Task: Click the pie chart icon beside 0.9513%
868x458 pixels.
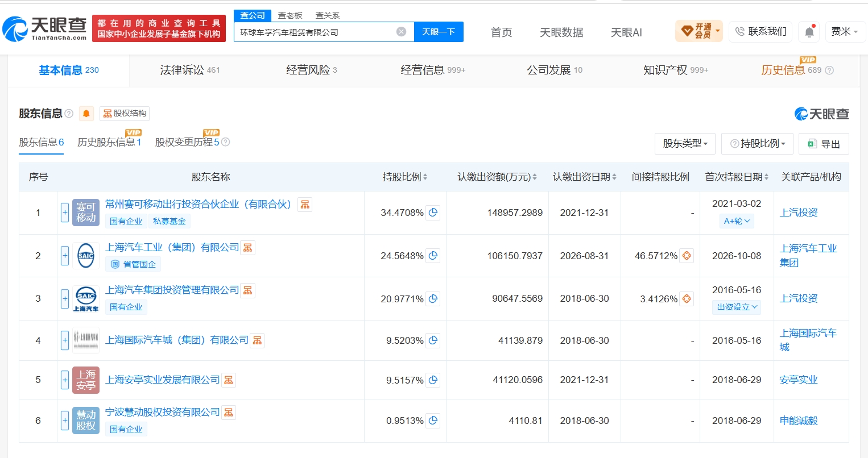Action: [433, 420]
